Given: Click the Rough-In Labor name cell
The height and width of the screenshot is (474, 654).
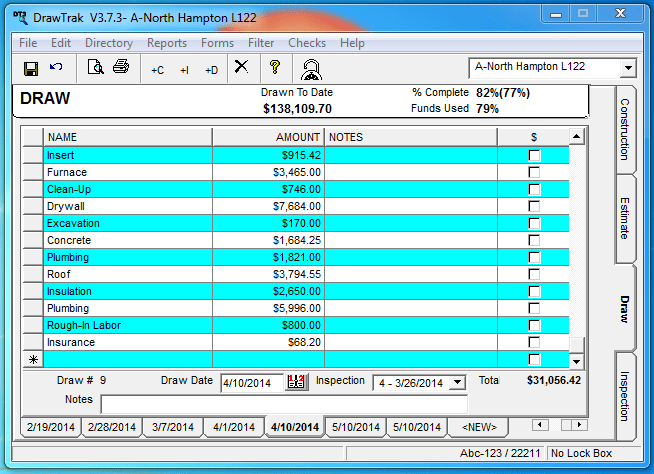Looking at the screenshot, I should tap(128, 325).
